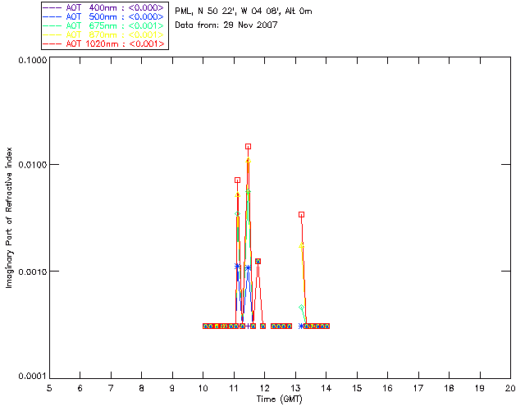Click the red square marker near 13 hours
Viewport: 525px width, 420px height.
coord(301,214)
